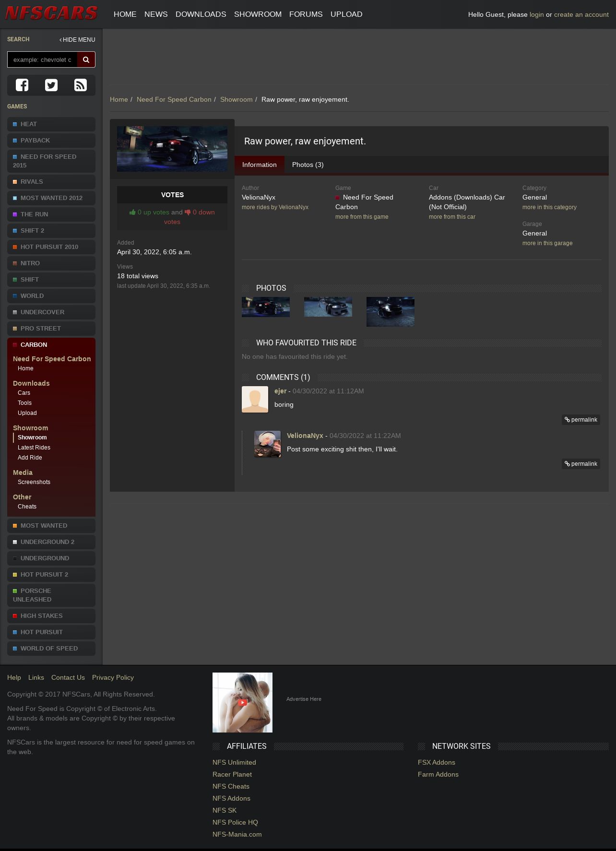
Task: Expand the NITRO game section
Action: pos(51,263)
